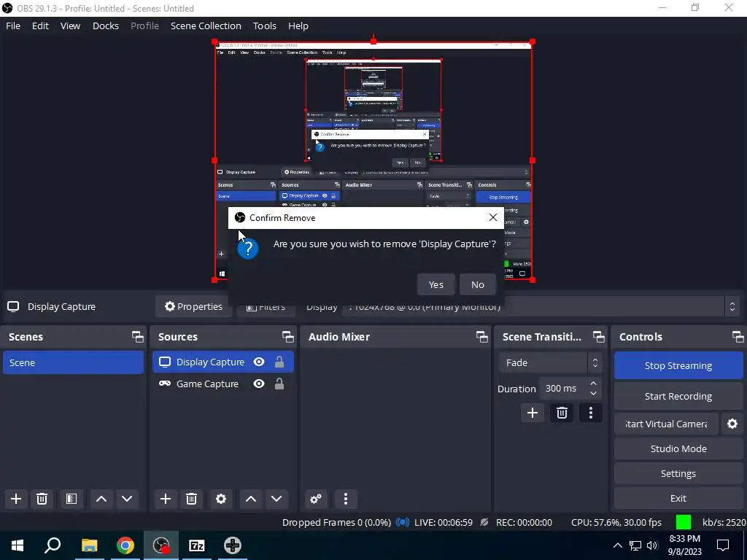Select Display Capture source row
The height and width of the screenshot is (560, 747).
pos(223,362)
